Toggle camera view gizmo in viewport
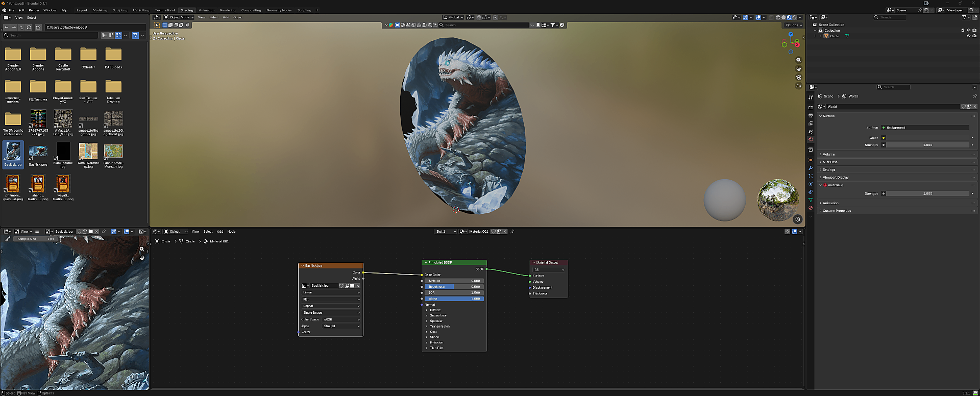 (799, 77)
